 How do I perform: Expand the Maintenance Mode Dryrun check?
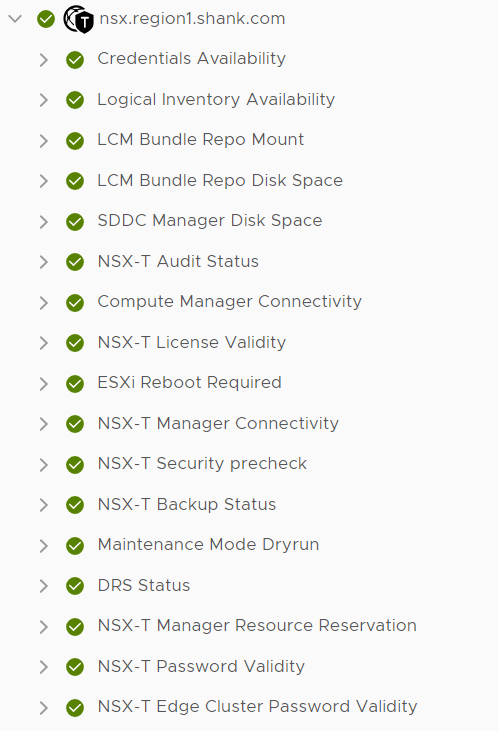pos(44,546)
